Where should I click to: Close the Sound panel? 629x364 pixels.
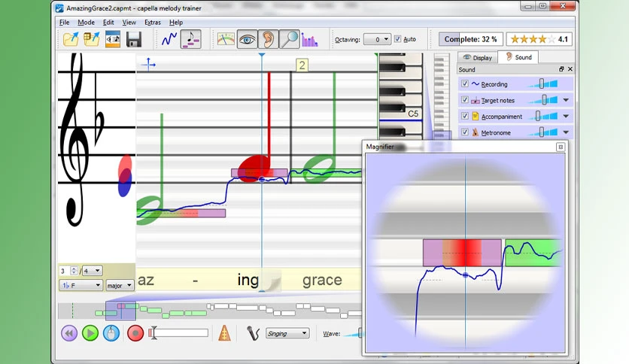(x=570, y=69)
